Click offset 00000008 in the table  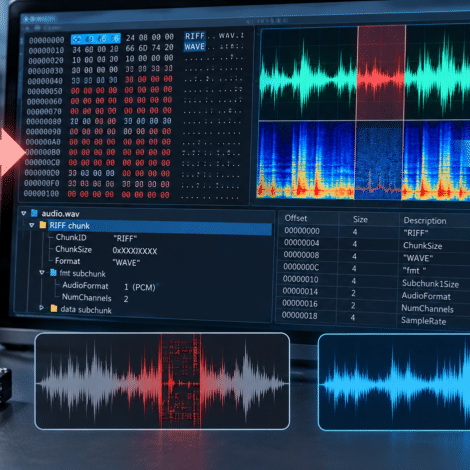(301, 255)
